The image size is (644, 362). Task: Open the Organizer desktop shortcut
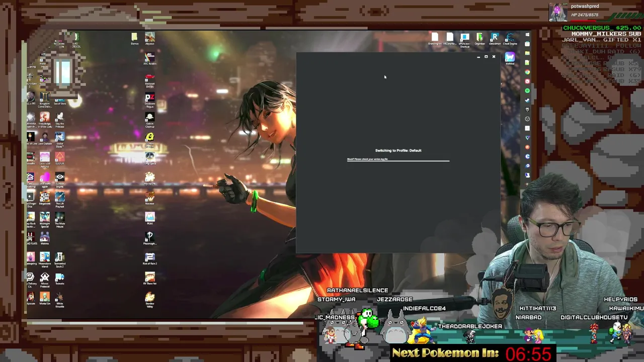coord(480,39)
